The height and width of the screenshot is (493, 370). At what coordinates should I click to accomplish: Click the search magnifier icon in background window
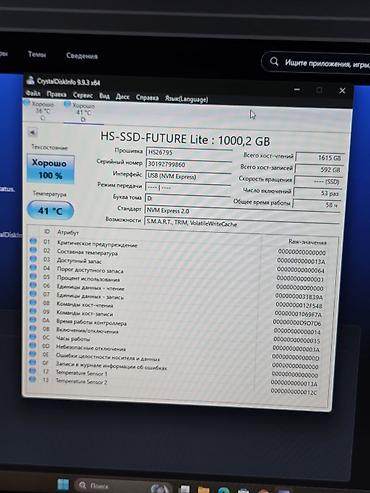pyautogui.click(x=274, y=61)
